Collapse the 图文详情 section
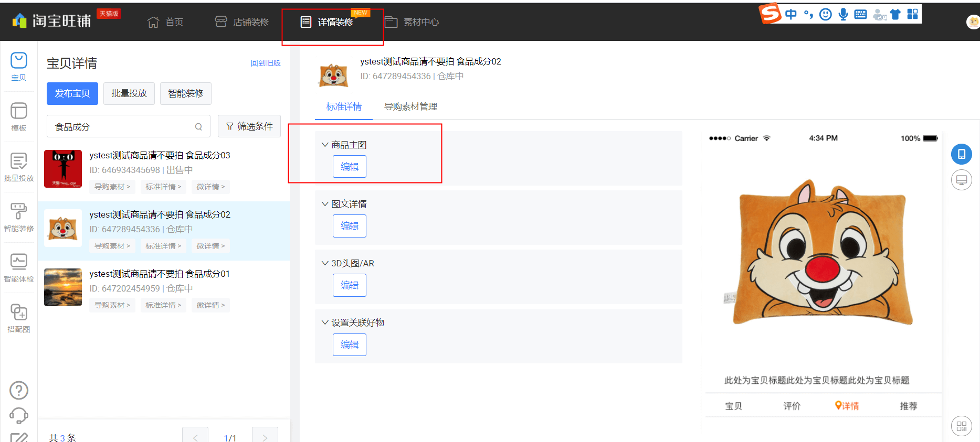This screenshot has height=442, width=980. coord(325,204)
